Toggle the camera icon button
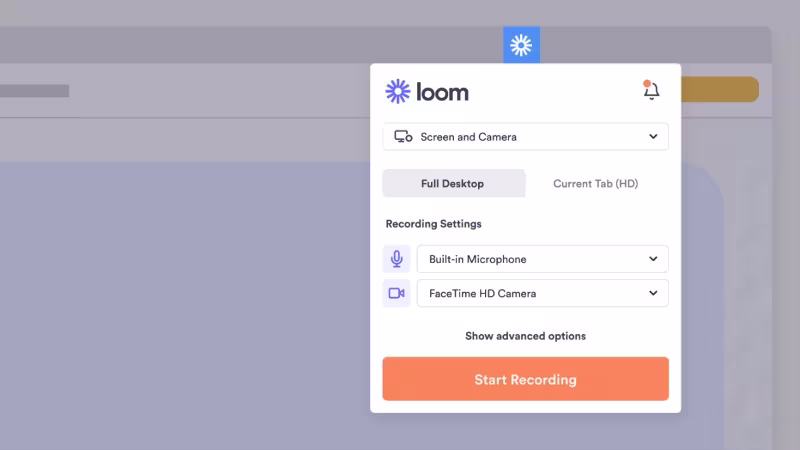The height and width of the screenshot is (450, 800). tap(396, 293)
